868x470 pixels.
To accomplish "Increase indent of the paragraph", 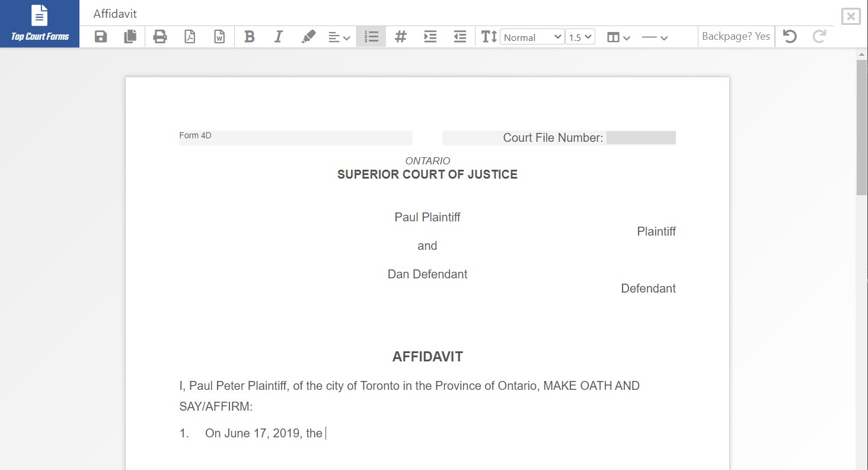I will [x=430, y=37].
